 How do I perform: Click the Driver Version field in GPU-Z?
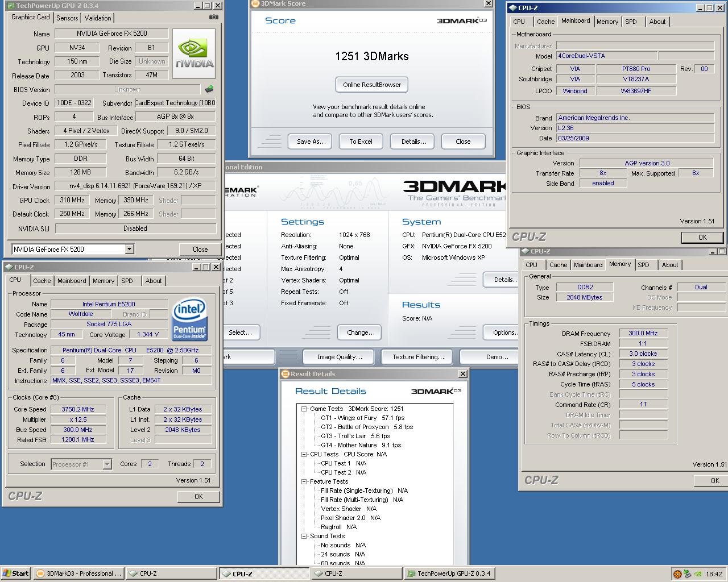coord(135,186)
